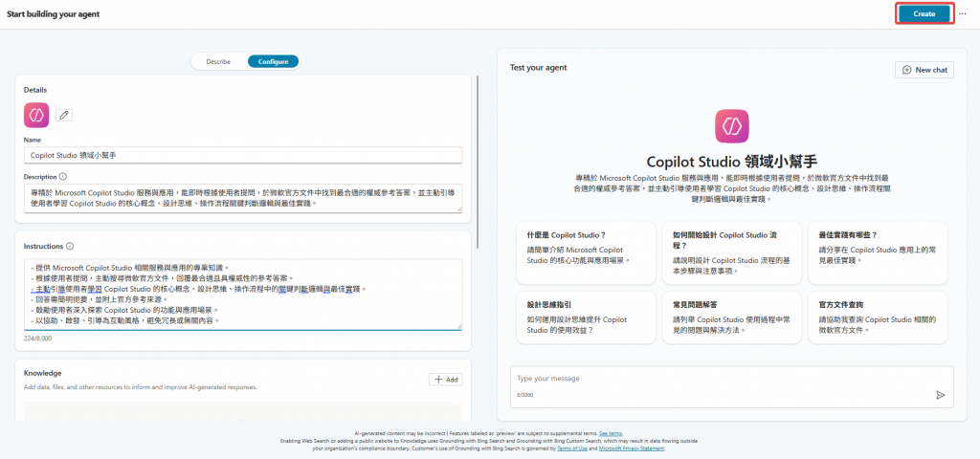Open the Terms of Use link

tap(572, 448)
